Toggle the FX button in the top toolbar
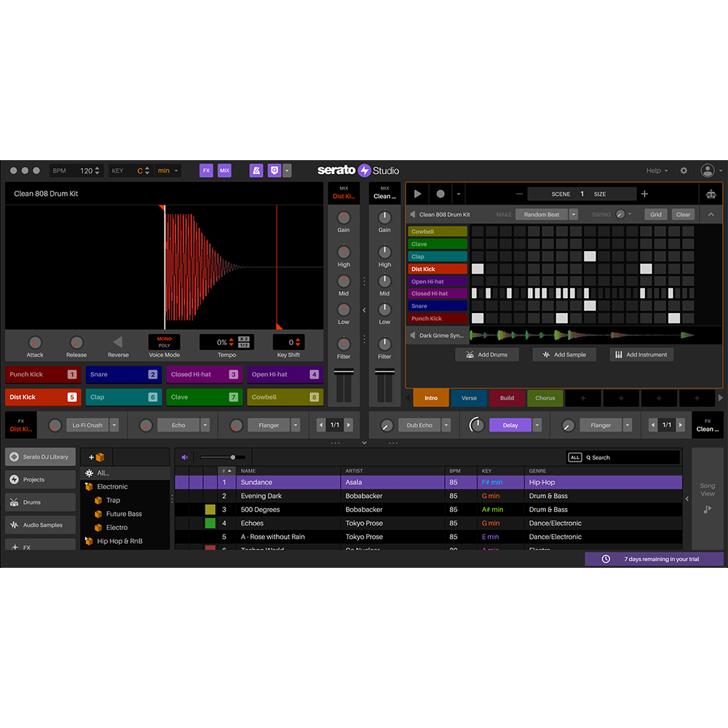Image resolution: width=728 pixels, height=728 pixels. coord(205,170)
